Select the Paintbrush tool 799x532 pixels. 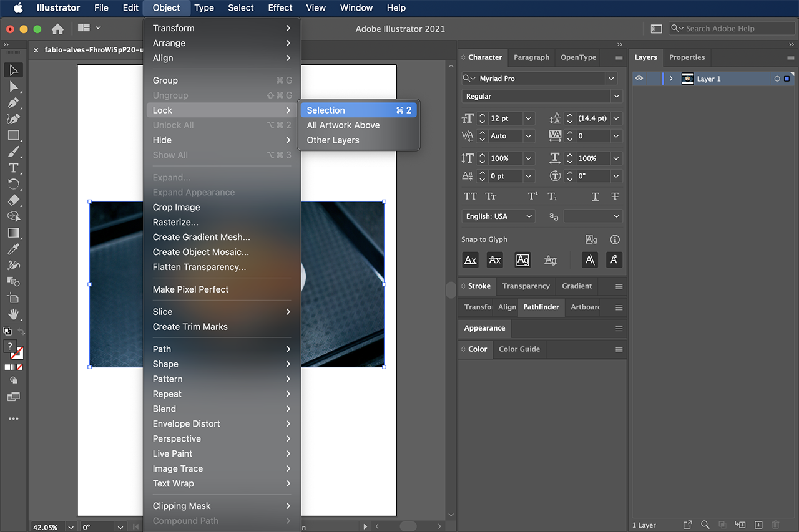[x=13, y=152]
